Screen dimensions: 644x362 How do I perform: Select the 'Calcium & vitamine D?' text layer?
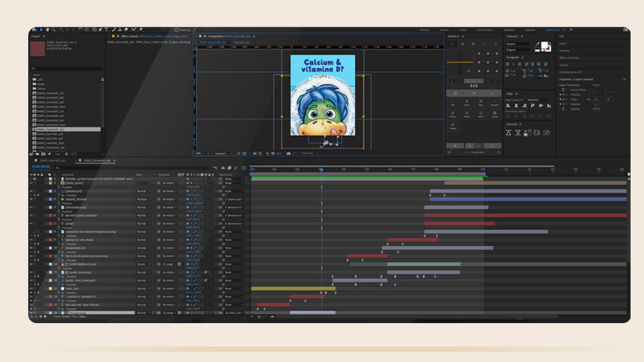point(81,297)
